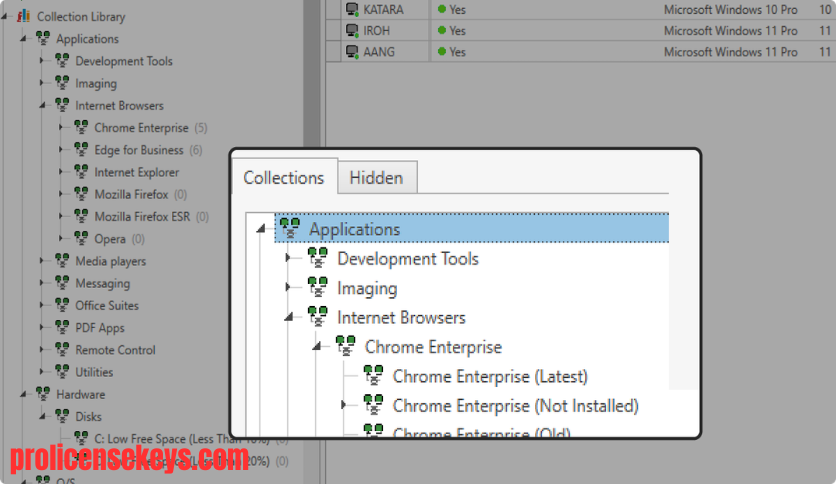Click the Remote Control collection icon
Screen dimensions: 836x484
[62, 349]
